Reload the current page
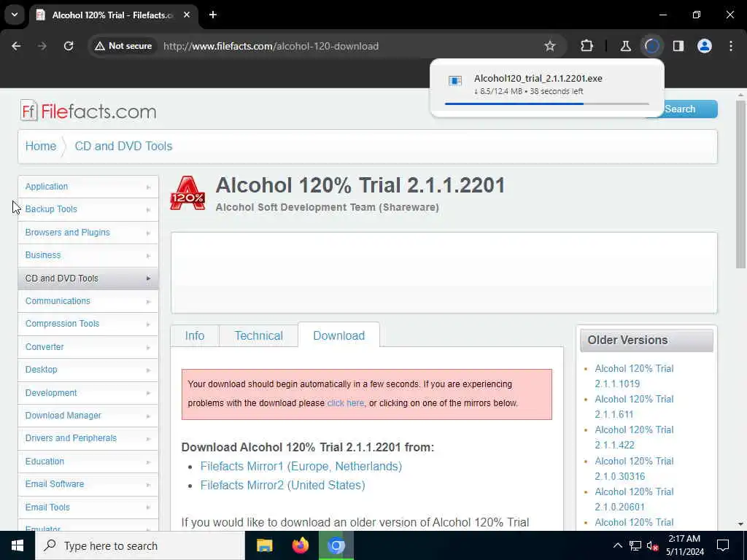 point(69,46)
